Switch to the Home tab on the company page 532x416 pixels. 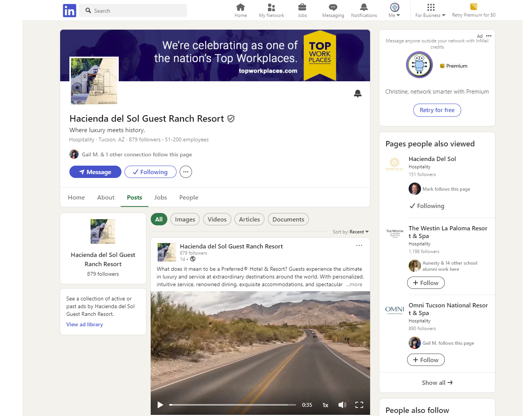(76, 197)
